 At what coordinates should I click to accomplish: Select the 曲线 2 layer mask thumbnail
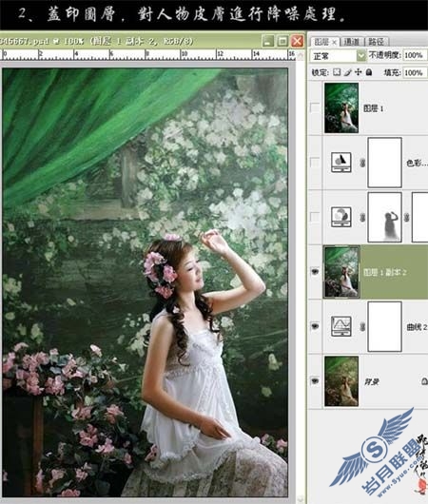click(384, 326)
